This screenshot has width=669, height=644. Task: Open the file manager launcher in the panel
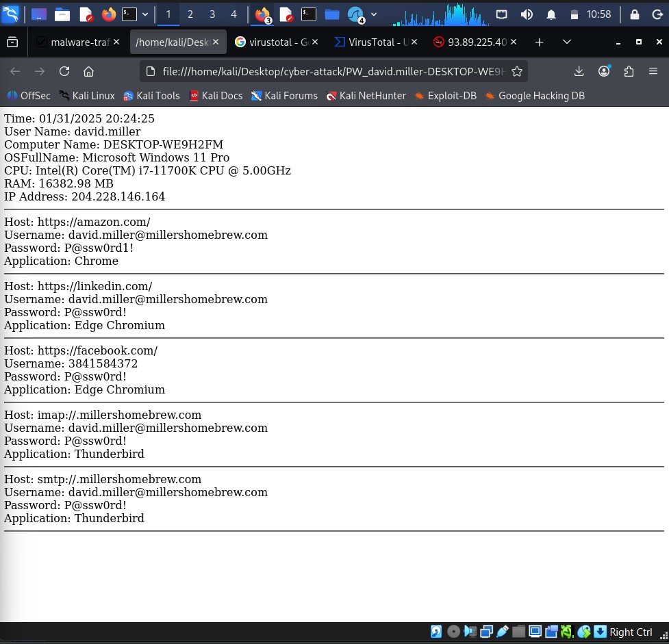tap(62, 14)
